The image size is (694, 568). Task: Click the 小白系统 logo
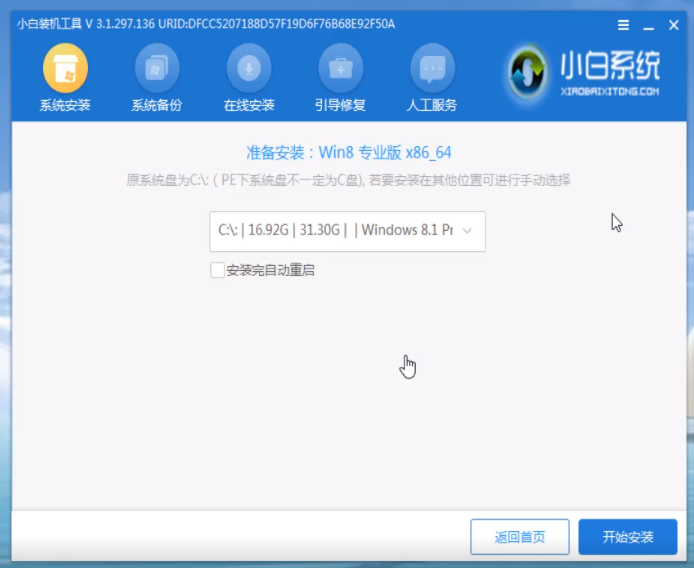point(585,73)
